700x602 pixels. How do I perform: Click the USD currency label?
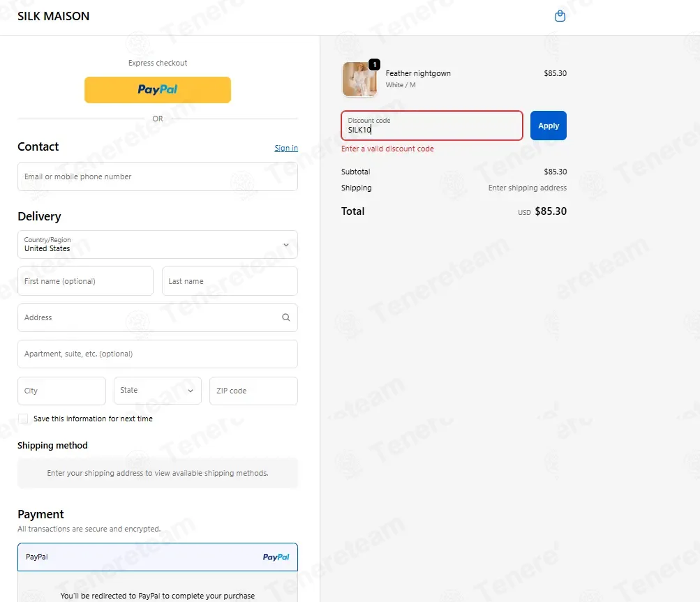coord(524,213)
